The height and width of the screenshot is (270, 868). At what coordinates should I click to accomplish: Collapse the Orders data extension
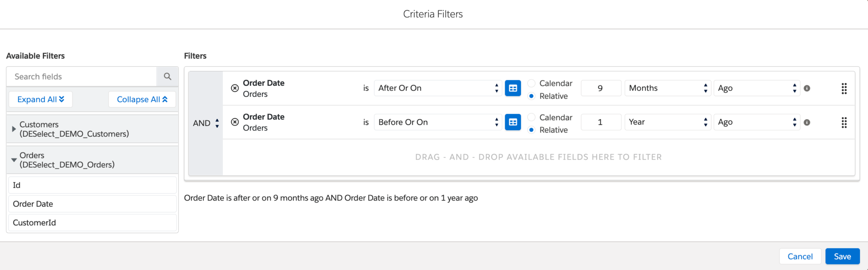(14, 160)
